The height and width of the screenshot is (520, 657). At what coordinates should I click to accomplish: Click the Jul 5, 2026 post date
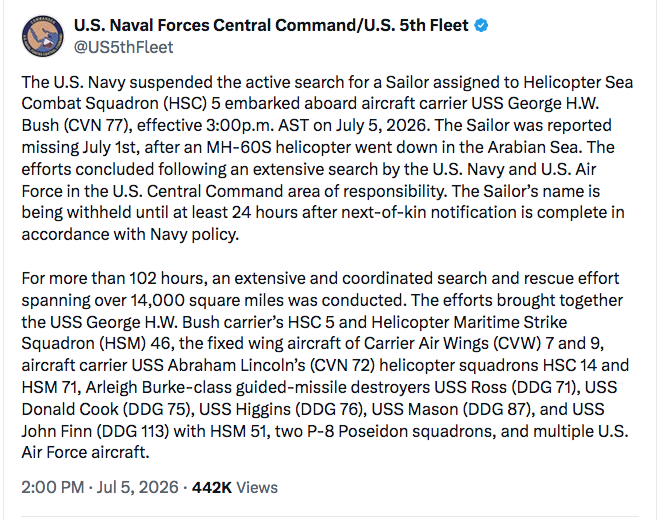click(x=137, y=487)
